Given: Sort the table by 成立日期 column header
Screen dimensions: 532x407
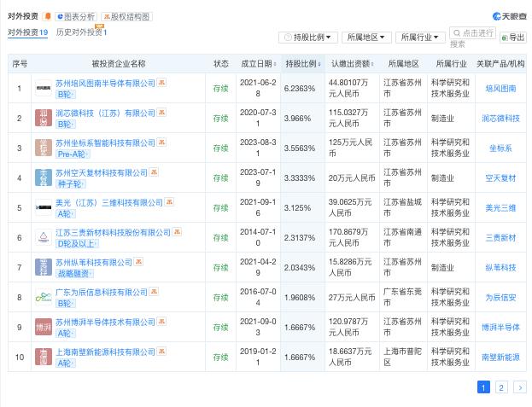Looking at the screenshot, I should 258,64.
